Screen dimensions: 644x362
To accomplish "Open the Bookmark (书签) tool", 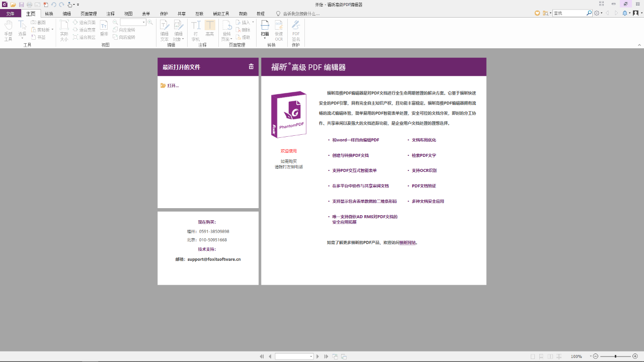I will 38,37.
